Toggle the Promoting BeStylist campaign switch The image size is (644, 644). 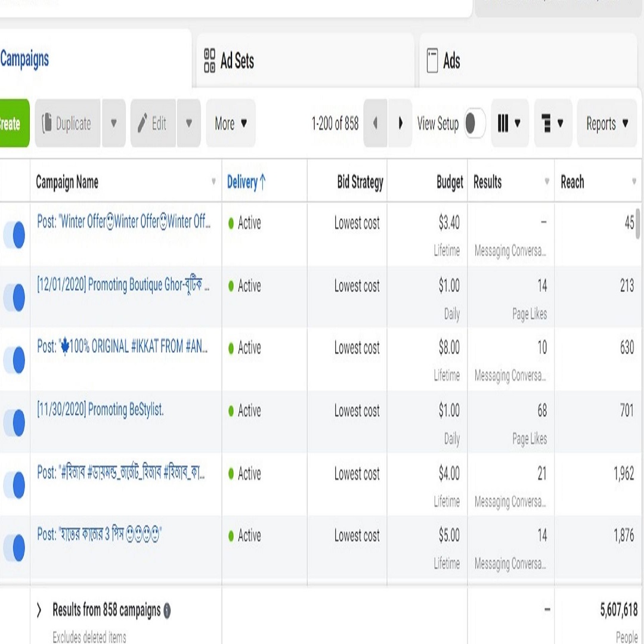14,422
